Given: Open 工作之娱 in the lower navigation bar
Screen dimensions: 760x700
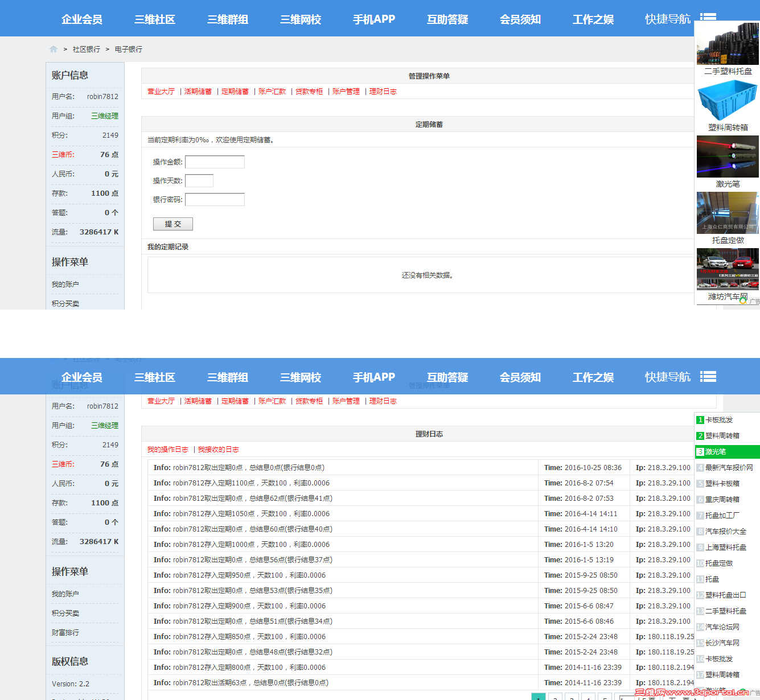Looking at the screenshot, I should [593, 377].
